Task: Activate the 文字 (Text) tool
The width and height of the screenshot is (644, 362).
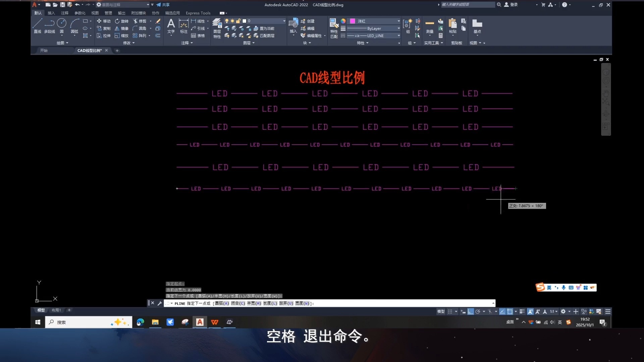Action: [x=171, y=25]
